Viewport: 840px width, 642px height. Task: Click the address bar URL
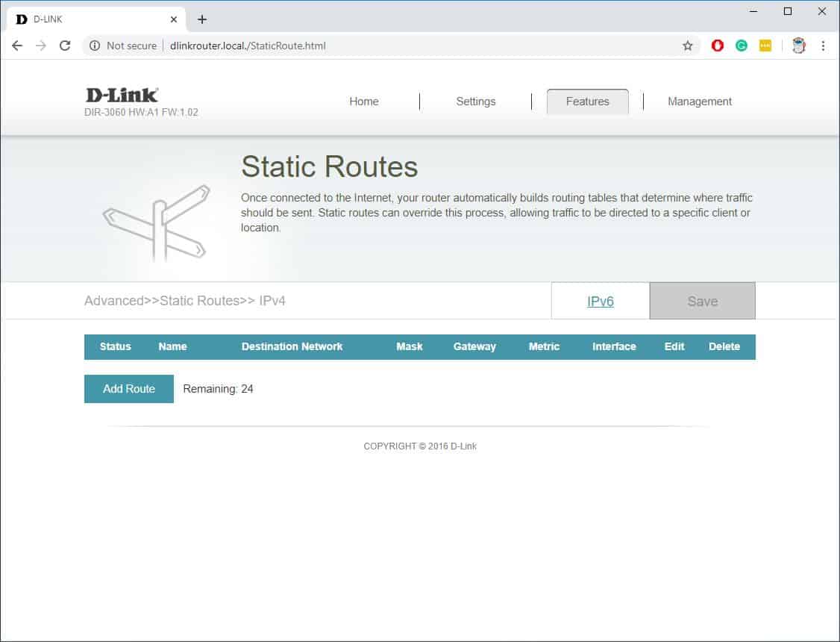(x=248, y=46)
